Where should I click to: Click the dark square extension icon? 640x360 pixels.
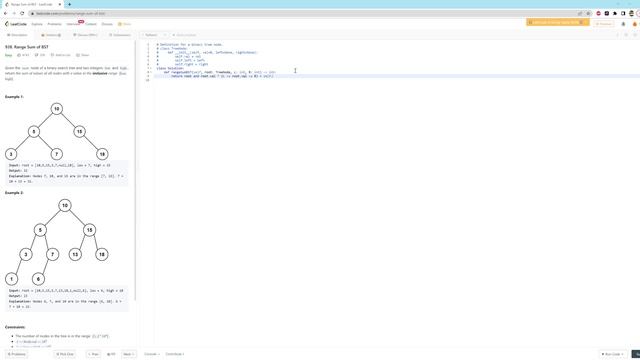607,13
